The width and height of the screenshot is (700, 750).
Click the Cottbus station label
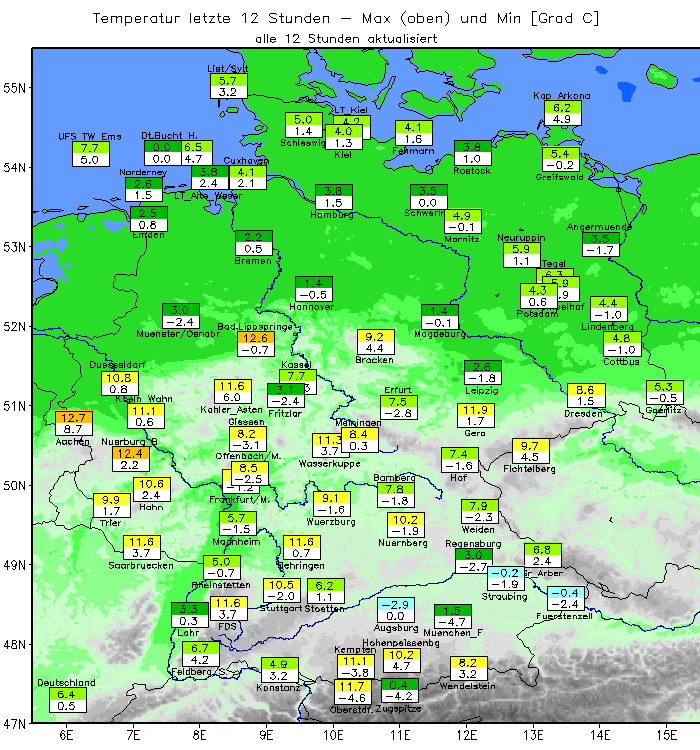(x=621, y=362)
